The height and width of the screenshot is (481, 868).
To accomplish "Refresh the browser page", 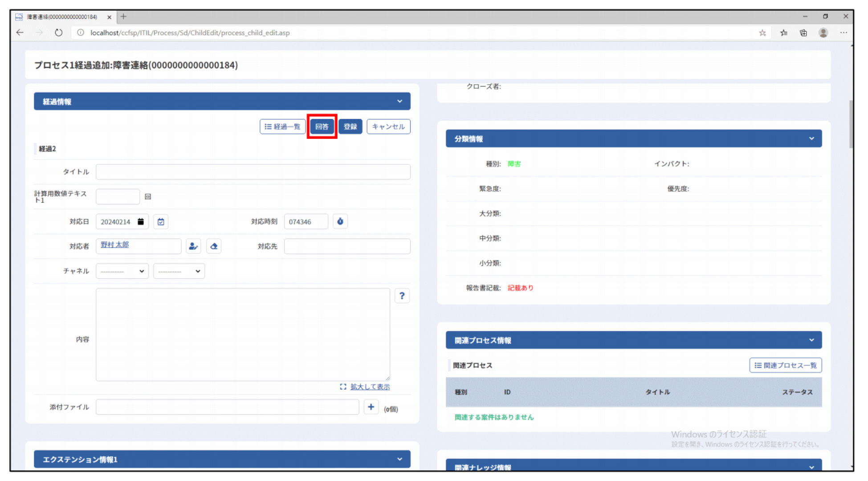I will [x=58, y=33].
